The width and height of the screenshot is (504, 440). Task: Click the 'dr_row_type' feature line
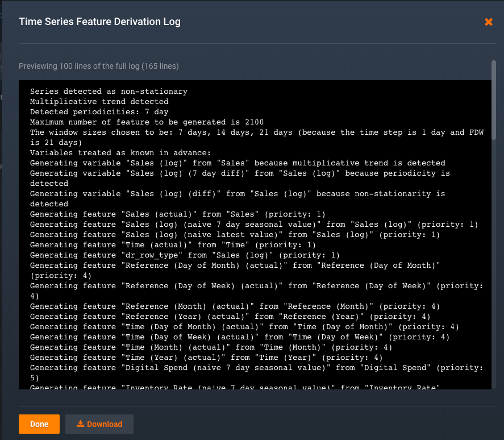(x=185, y=255)
